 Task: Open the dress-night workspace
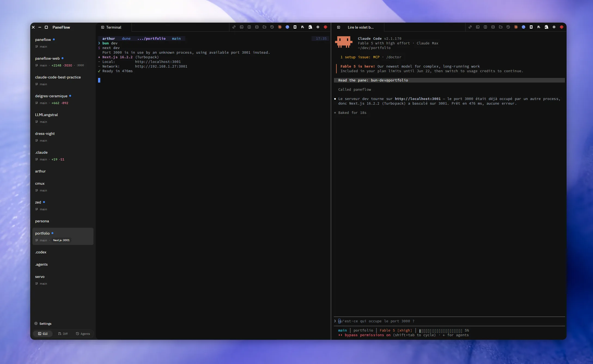pos(63,137)
